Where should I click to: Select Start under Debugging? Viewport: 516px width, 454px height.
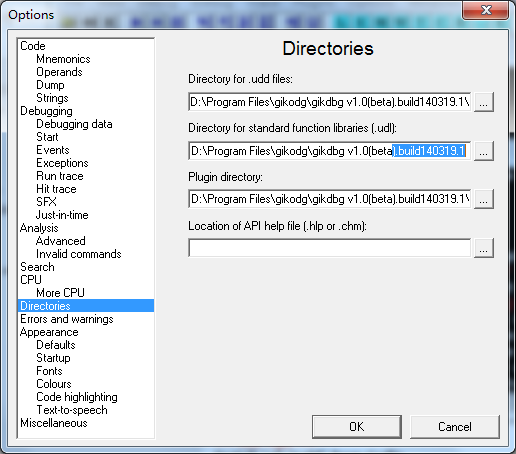47,137
